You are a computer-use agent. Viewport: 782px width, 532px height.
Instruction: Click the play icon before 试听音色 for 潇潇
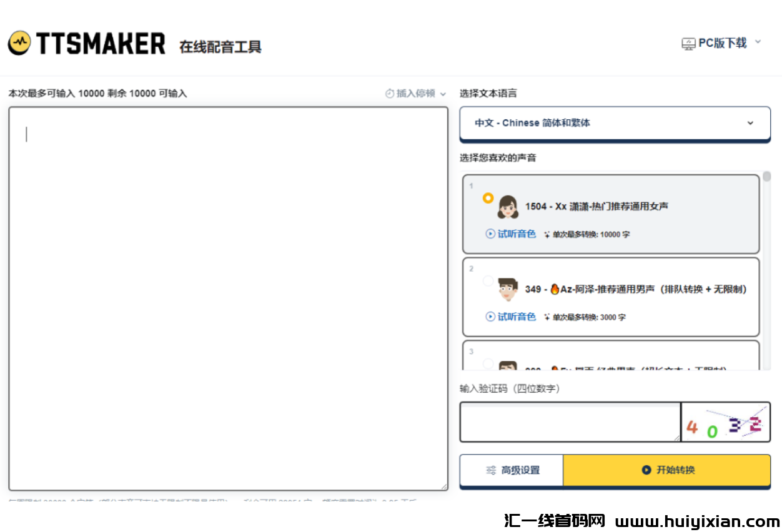(x=490, y=234)
